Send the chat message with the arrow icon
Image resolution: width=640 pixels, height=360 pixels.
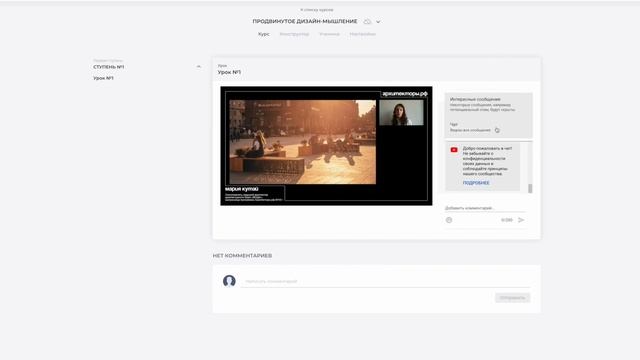tap(521, 220)
